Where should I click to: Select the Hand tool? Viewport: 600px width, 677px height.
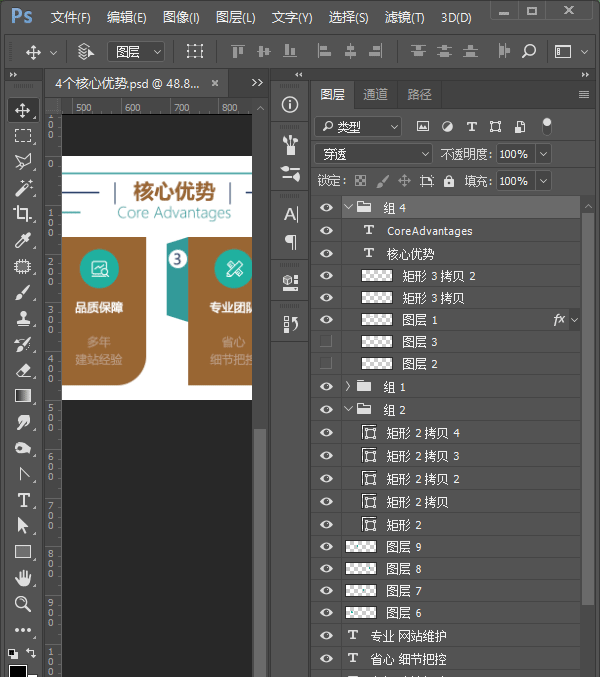click(x=22, y=578)
